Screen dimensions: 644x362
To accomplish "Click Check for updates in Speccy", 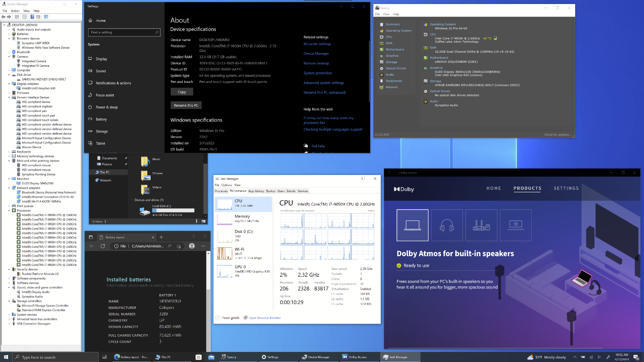I will click(557, 135).
